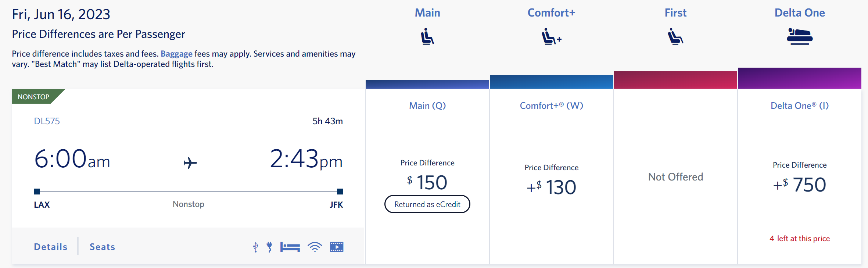This screenshot has width=868, height=268.
Task: Open the Baggage fees link
Action: [x=176, y=54]
